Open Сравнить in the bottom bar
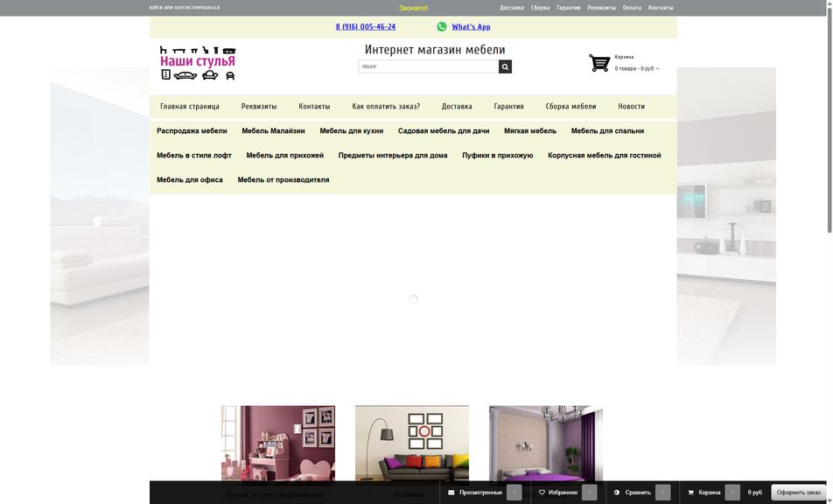 tap(638, 493)
